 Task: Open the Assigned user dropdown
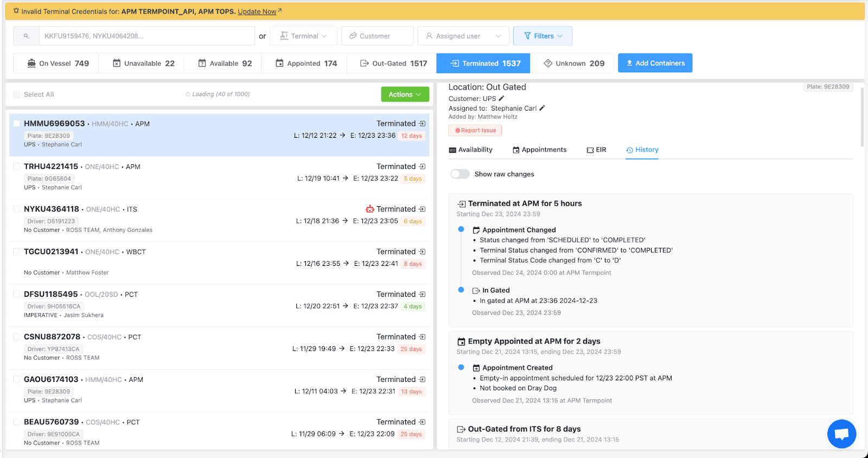point(463,36)
